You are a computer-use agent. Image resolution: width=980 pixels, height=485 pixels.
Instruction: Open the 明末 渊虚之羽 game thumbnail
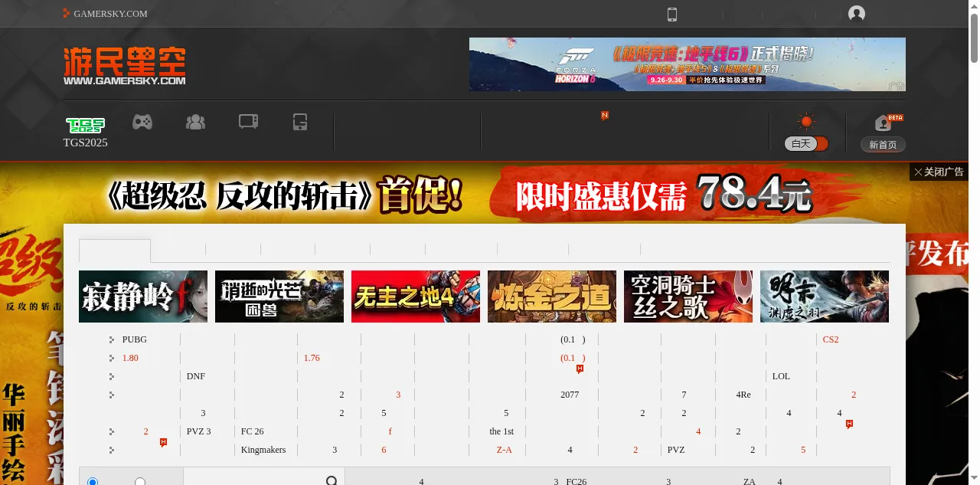pyautogui.click(x=825, y=297)
